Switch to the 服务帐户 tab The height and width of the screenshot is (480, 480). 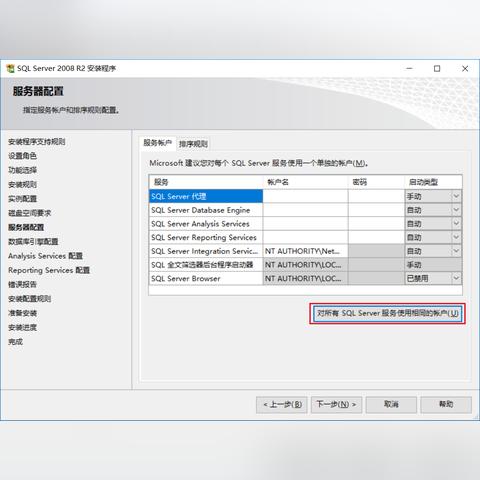[158, 143]
